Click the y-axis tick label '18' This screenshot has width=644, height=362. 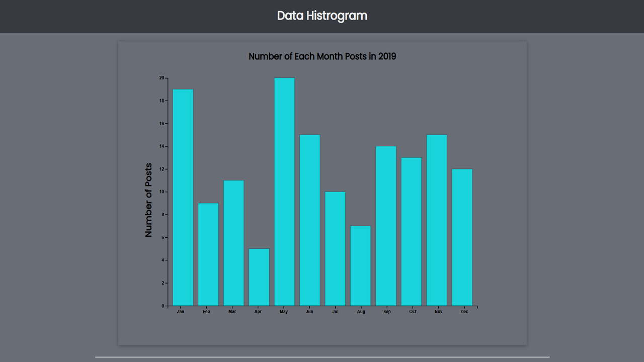[x=162, y=101]
